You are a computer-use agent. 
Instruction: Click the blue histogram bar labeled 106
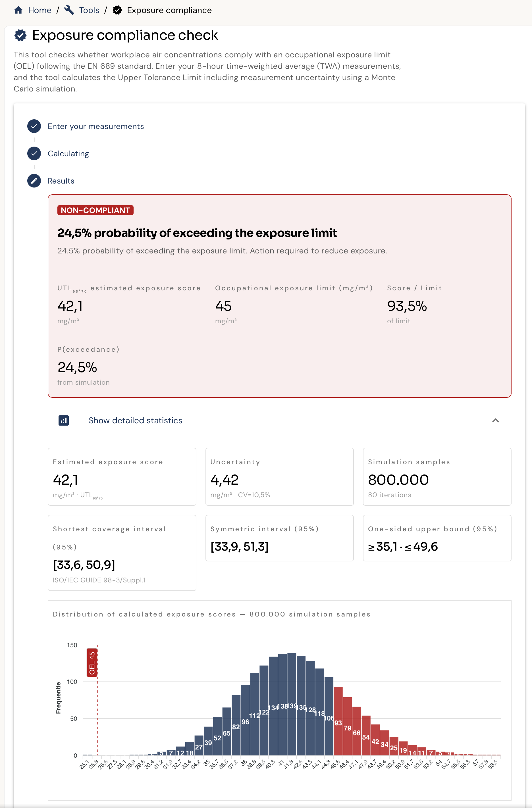329,716
